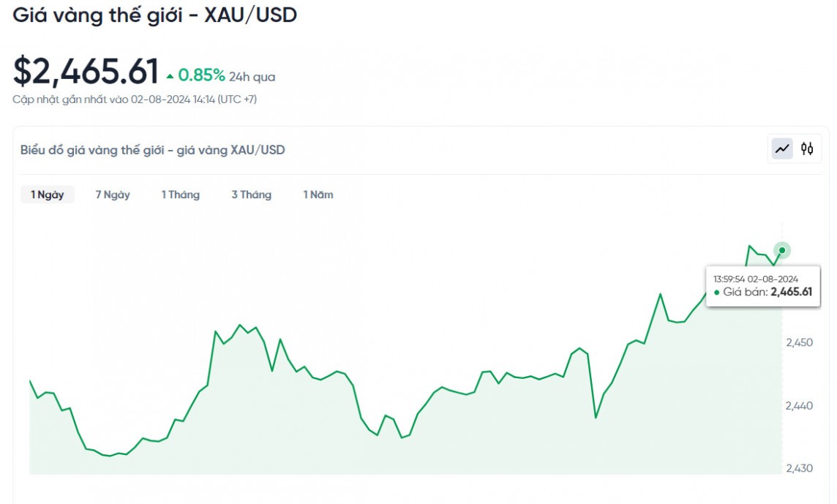
Task: Click the 2,440 y-axis label
Action: pos(799,405)
